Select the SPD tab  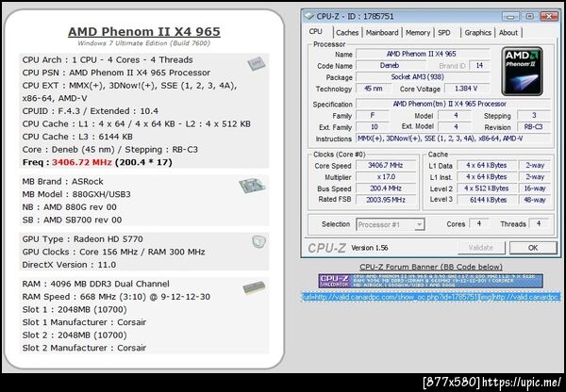click(444, 32)
